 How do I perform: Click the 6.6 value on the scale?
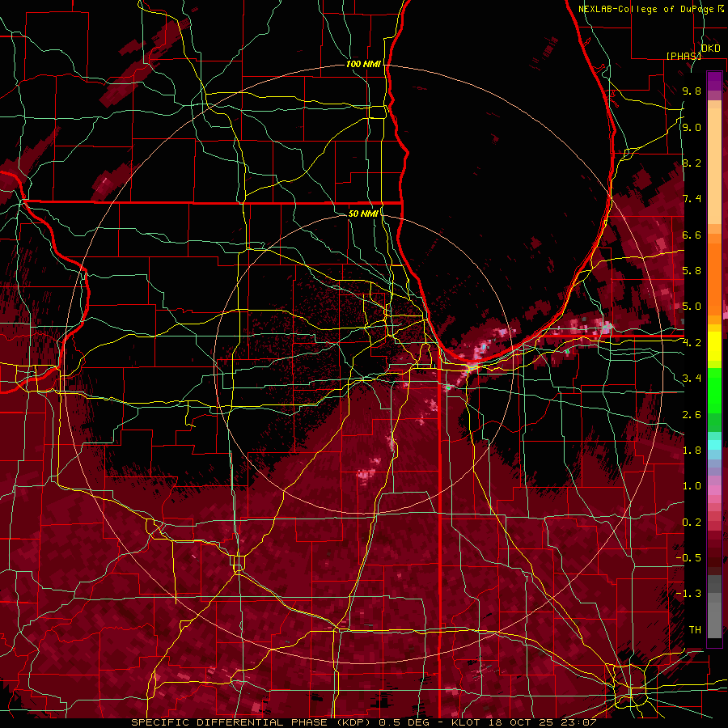click(692, 235)
